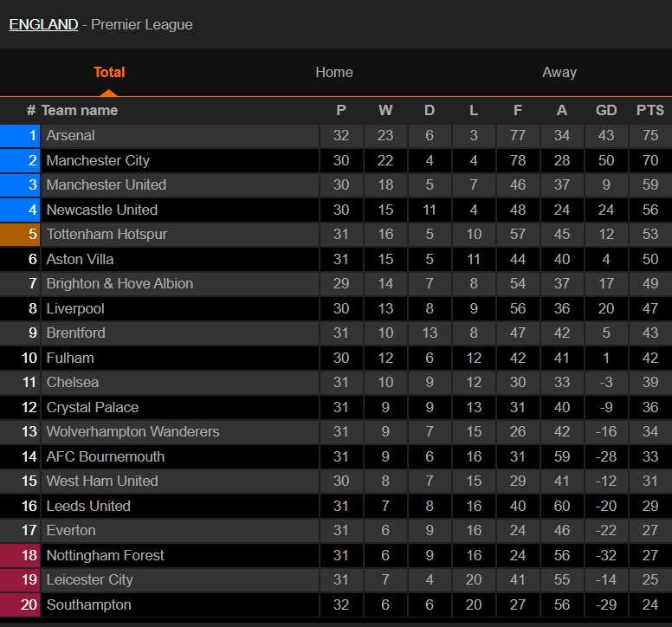Open Southampton team page

pos(88,604)
